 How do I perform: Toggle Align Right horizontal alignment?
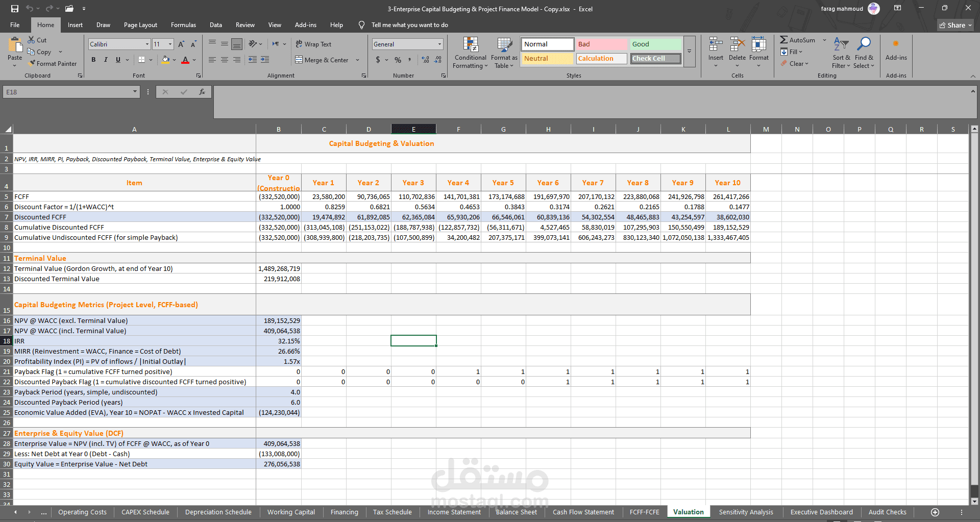[237, 60]
